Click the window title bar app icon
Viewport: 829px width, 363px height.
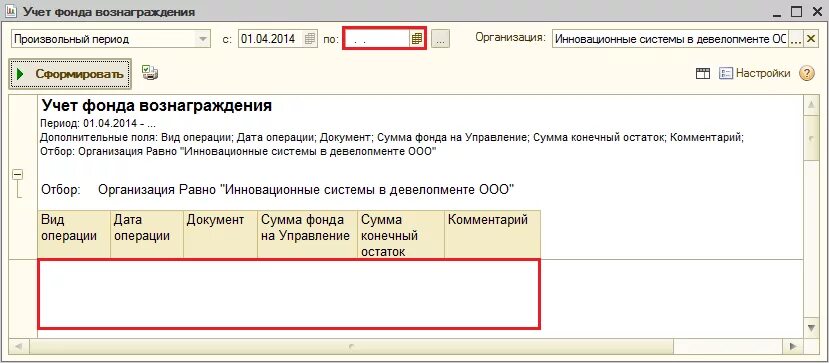pos(11,12)
